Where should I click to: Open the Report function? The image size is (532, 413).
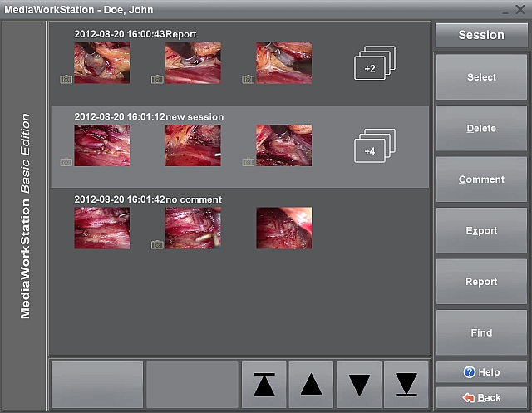[x=481, y=282]
